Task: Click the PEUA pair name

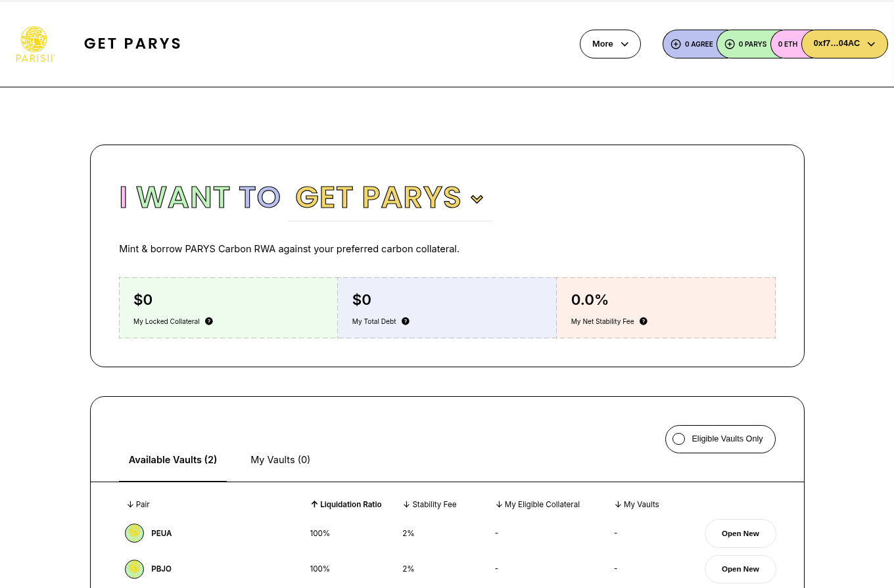Action: [162, 533]
